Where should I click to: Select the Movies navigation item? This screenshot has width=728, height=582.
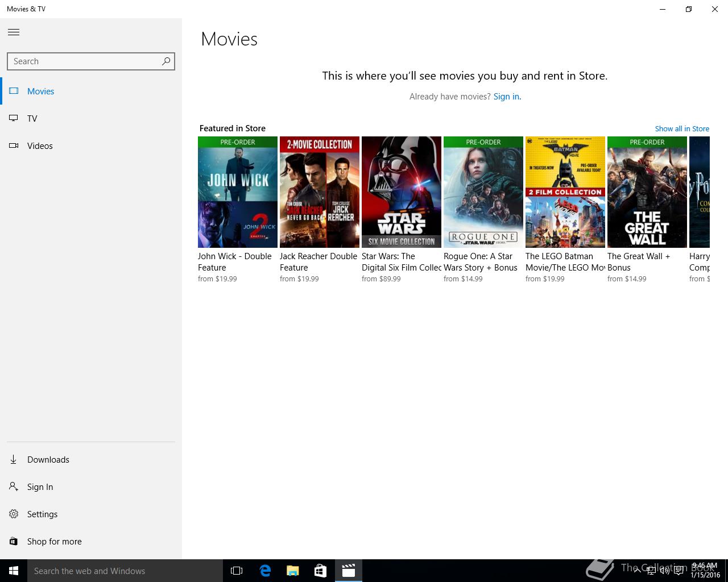(x=91, y=91)
